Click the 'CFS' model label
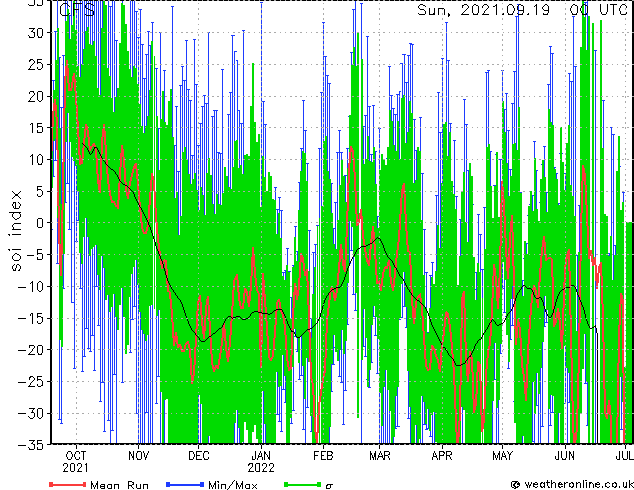Screen dimensions: 634x490 77,10
